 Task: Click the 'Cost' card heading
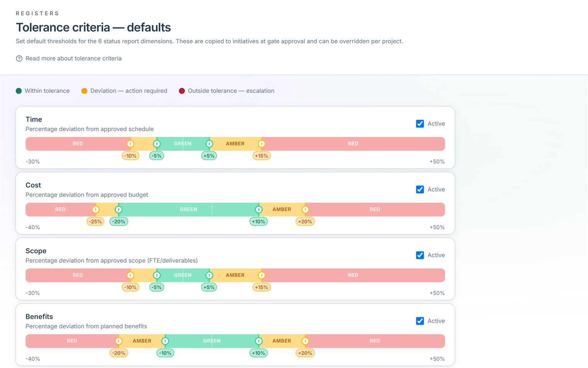[x=33, y=185]
